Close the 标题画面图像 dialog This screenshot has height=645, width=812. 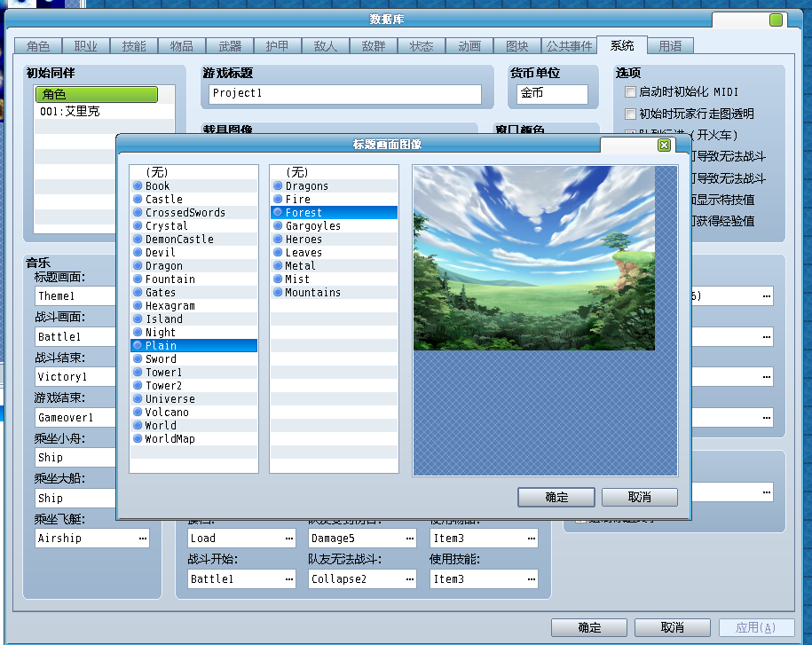coord(664,145)
